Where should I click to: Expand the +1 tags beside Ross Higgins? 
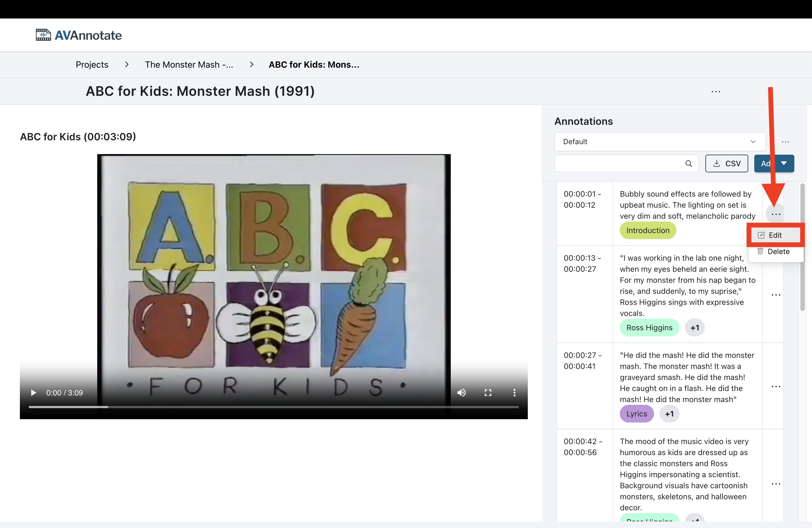coord(695,328)
